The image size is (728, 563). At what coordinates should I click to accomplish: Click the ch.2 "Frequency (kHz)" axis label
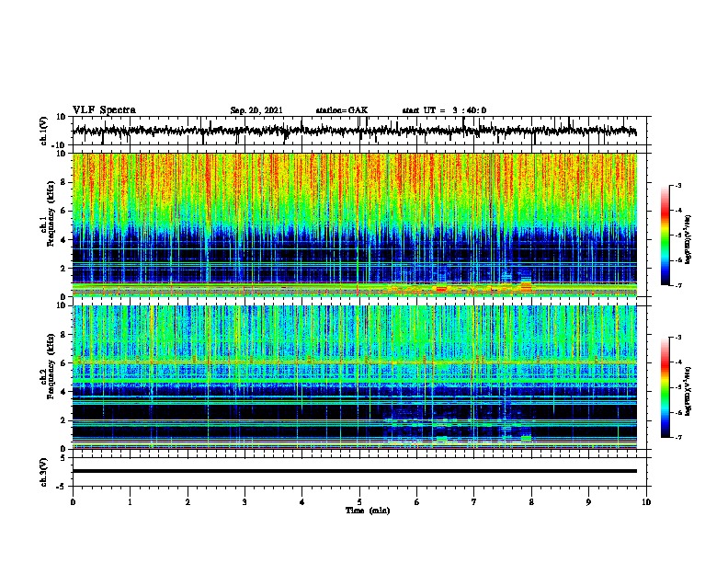point(51,366)
